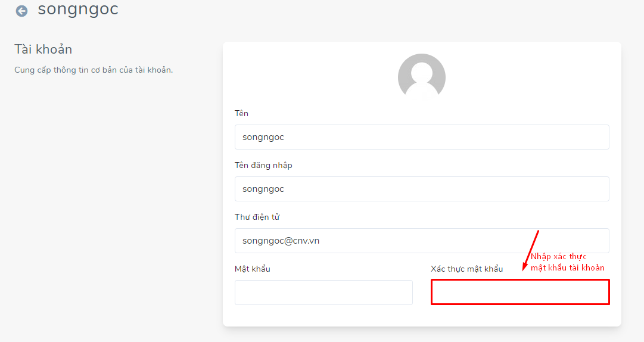This screenshot has width=644, height=342.
Task: Focus the empty Mật khẩu password field
Action: tap(323, 293)
